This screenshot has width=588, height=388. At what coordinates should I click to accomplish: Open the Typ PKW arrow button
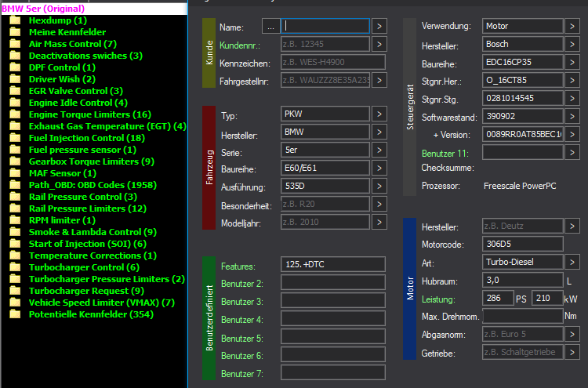(x=379, y=114)
